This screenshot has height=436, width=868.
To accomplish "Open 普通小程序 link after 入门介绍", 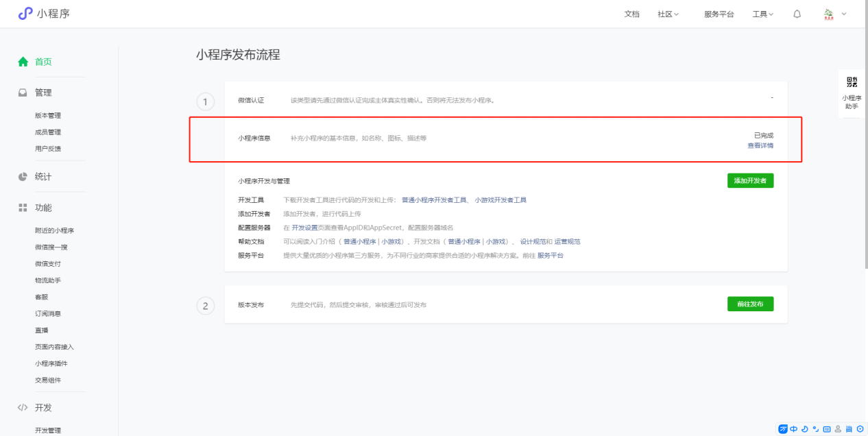I will pyautogui.click(x=360, y=241).
